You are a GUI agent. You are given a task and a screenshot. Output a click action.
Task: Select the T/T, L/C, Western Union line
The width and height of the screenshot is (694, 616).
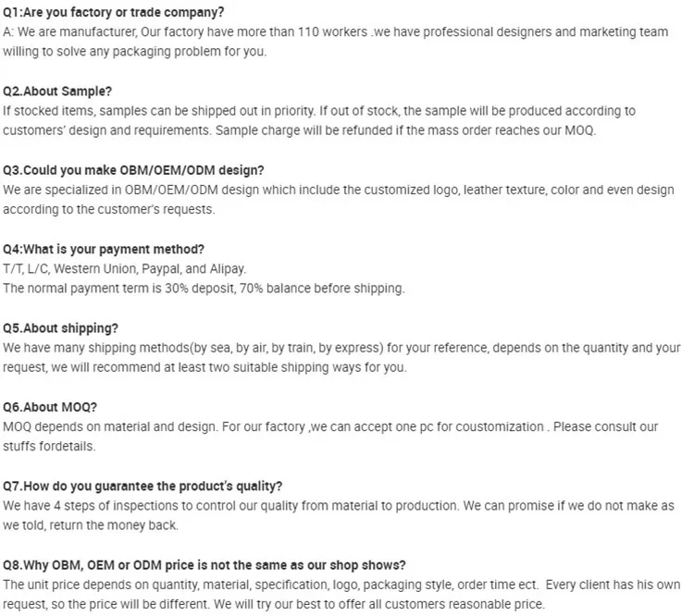point(124,269)
